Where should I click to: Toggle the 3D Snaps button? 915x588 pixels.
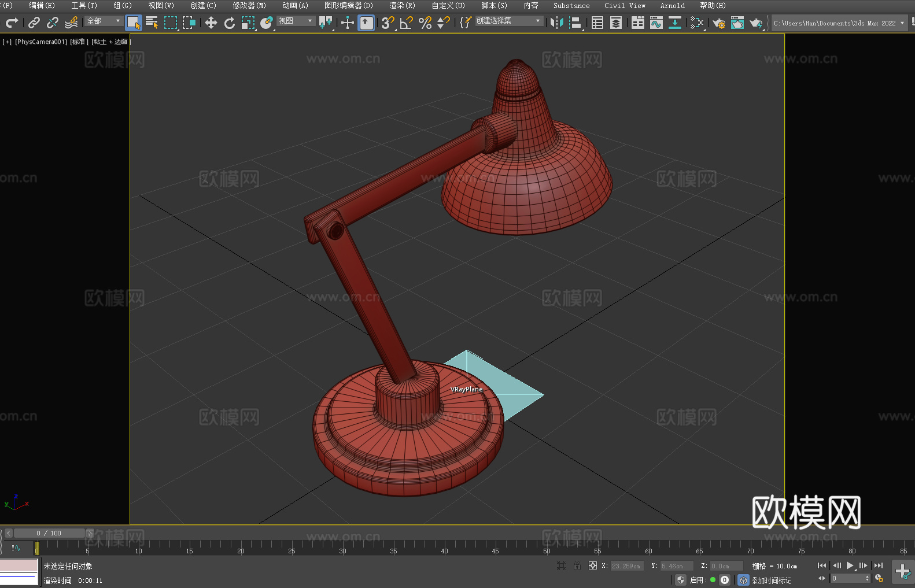click(388, 23)
